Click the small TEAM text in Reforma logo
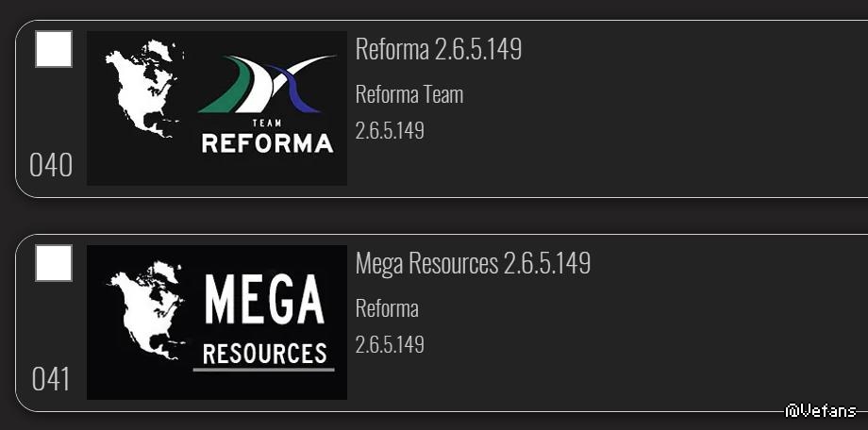 click(267, 123)
